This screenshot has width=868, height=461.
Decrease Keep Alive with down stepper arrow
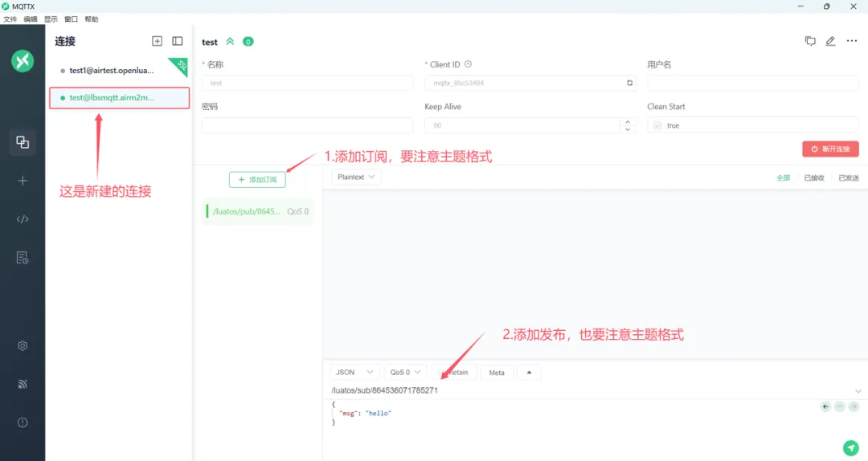627,129
